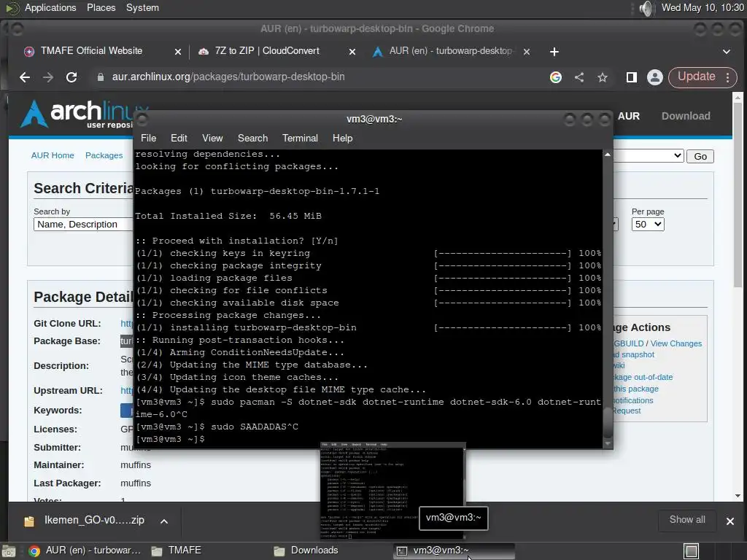Open a new Chrome tab with plus
The width and height of the screenshot is (747, 560).
point(554,52)
